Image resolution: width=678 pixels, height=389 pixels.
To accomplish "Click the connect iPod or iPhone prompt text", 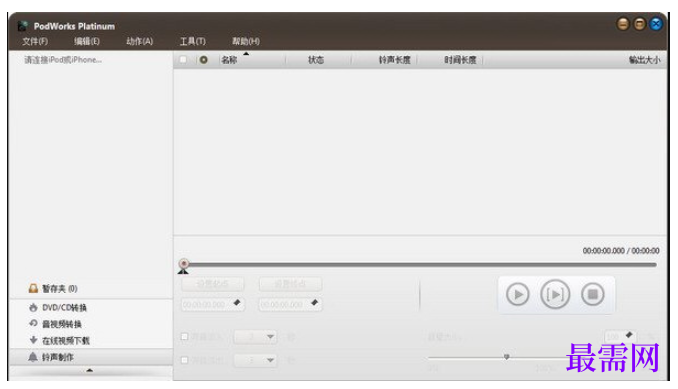I will 63,60.
